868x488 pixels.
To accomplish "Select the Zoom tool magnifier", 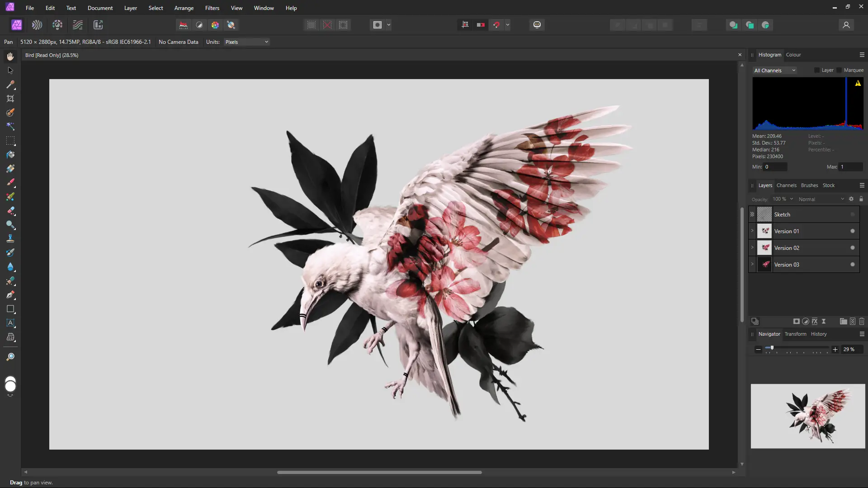I will coord(10,357).
